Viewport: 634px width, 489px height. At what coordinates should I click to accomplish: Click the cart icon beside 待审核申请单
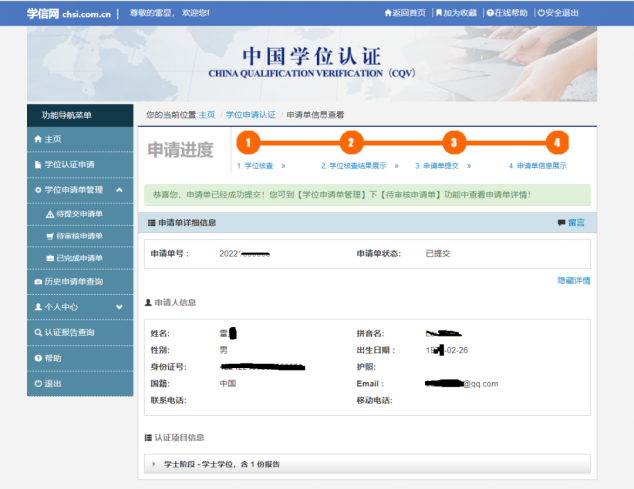tap(50, 236)
